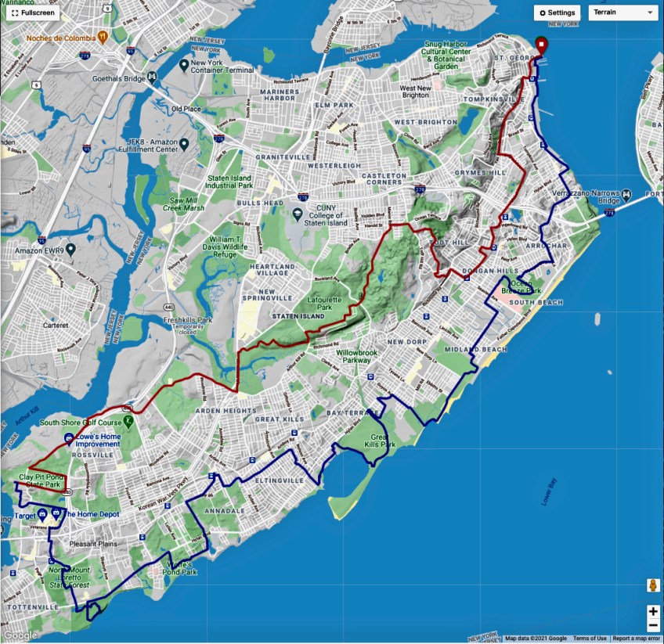664x644 pixels.
Task: Click the JFK8 Amazon Fulfillment Center pin
Action: coord(182,143)
